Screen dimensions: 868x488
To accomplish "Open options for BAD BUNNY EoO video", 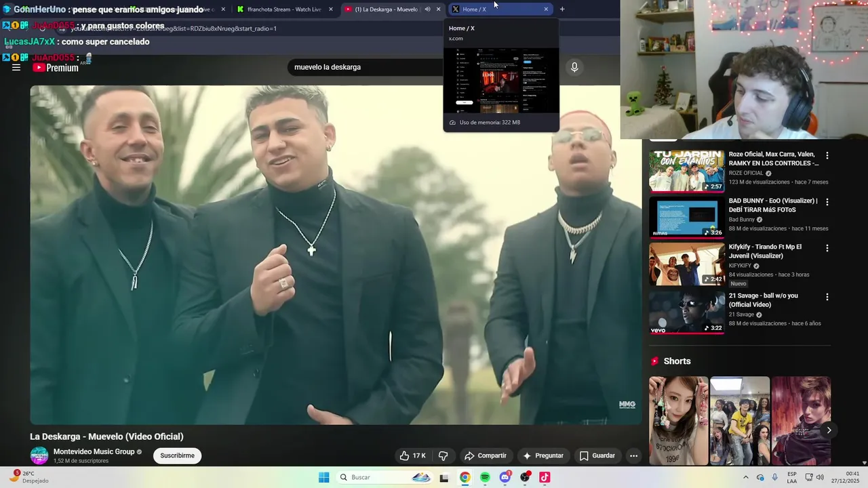I will coord(827,202).
